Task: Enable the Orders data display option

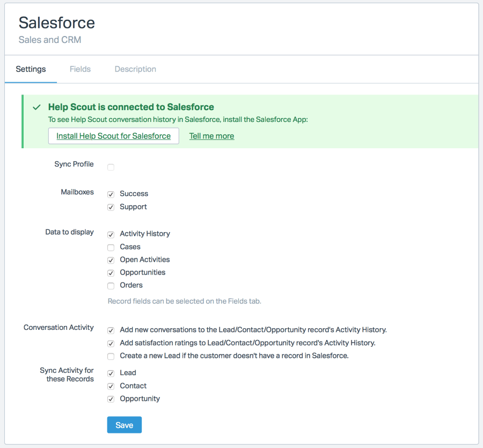Action: [x=111, y=286]
